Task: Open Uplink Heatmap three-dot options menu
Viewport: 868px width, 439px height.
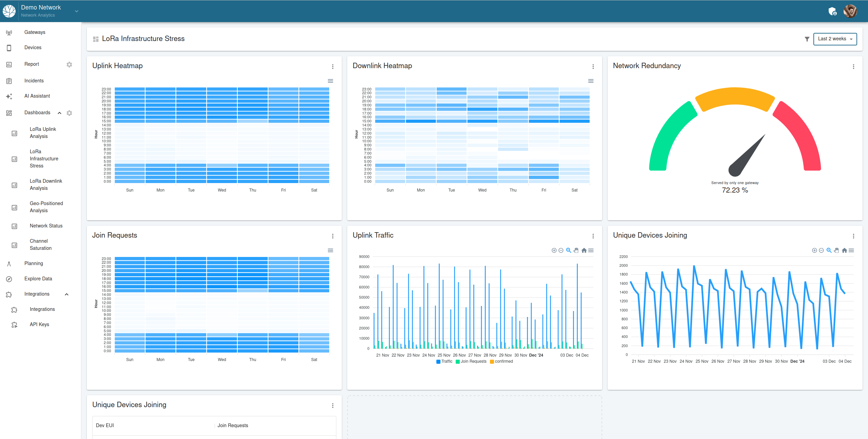Action: coord(333,67)
